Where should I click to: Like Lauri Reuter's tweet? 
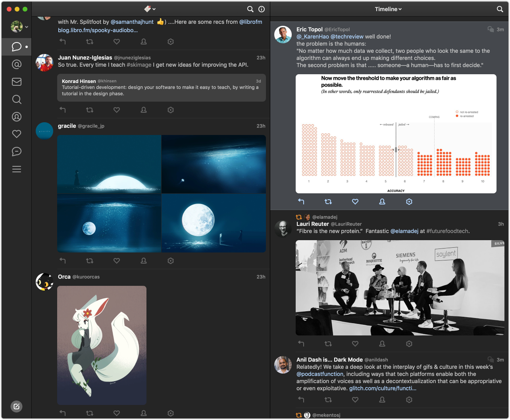click(x=355, y=344)
